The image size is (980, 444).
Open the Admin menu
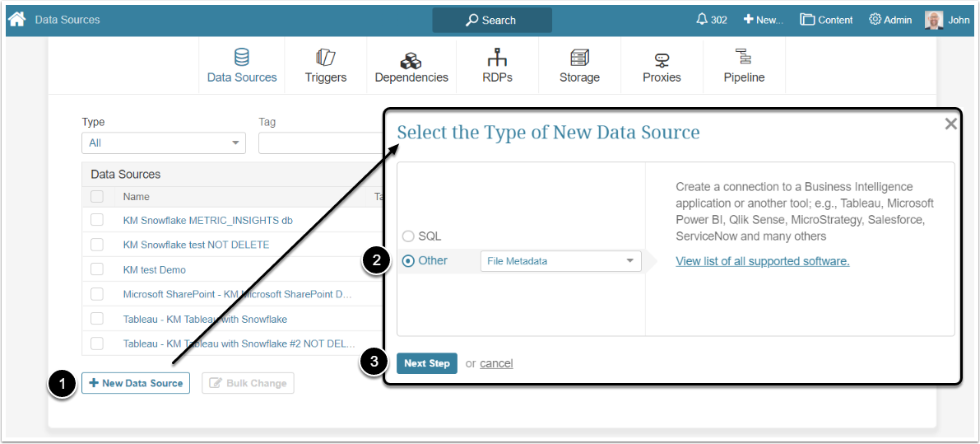coord(890,20)
